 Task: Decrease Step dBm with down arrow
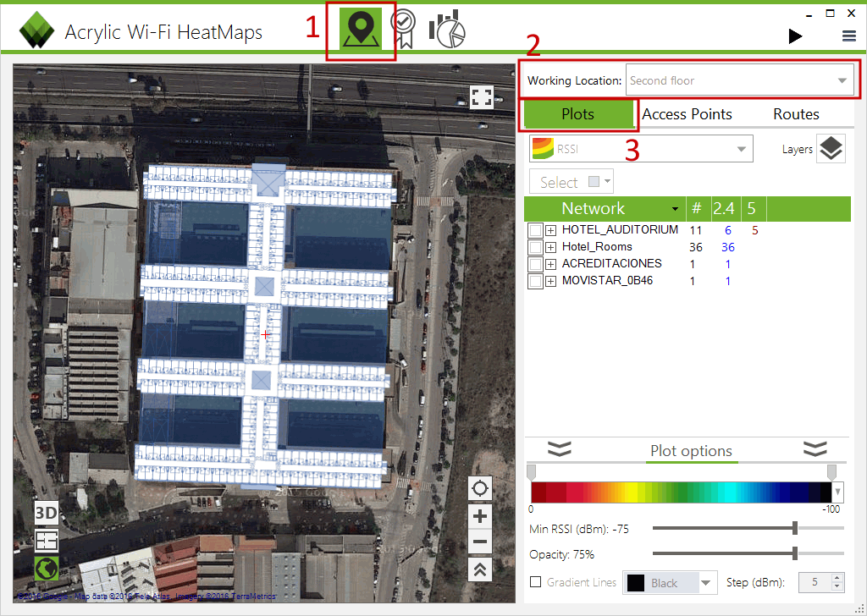coord(837,586)
